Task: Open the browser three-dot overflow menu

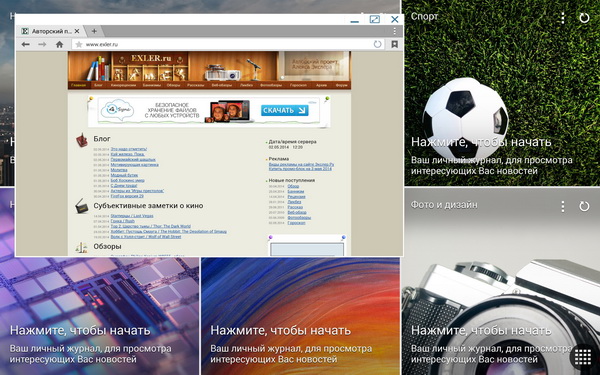Action: [x=395, y=31]
